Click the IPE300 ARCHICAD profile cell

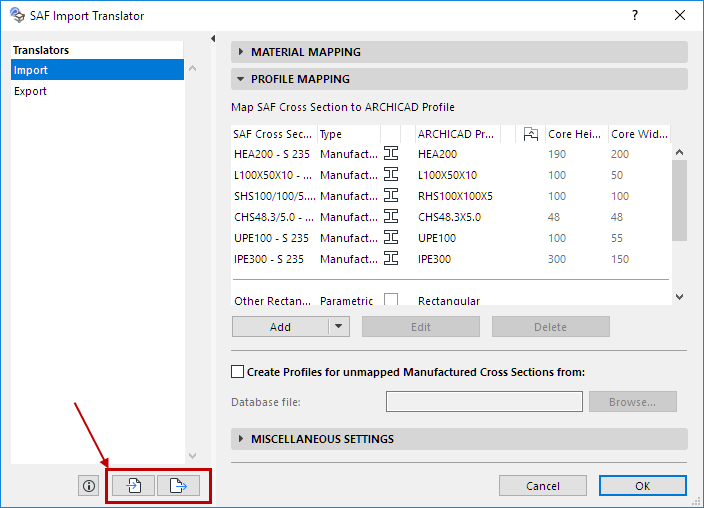tap(434, 259)
